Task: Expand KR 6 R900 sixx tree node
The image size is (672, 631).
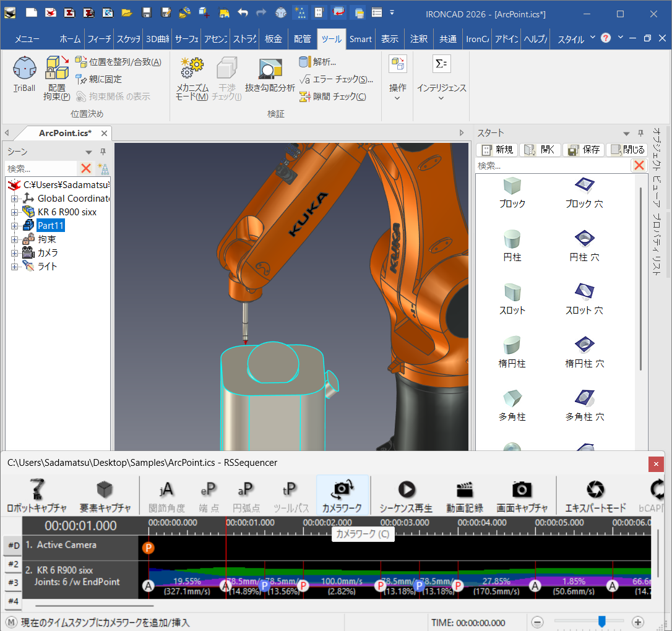Action: point(15,212)
